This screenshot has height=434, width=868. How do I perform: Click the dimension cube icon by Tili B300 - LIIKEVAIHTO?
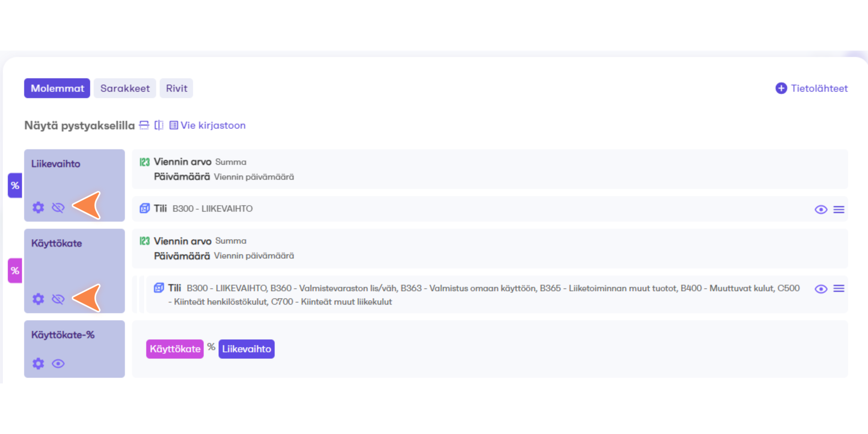pyautogui.click(x=145, y=208)
